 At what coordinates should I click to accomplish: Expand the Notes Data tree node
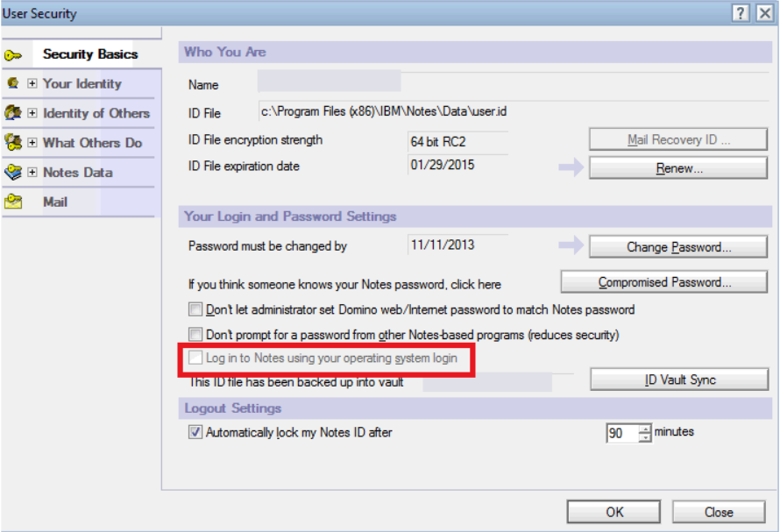click(x=32, y=173)
